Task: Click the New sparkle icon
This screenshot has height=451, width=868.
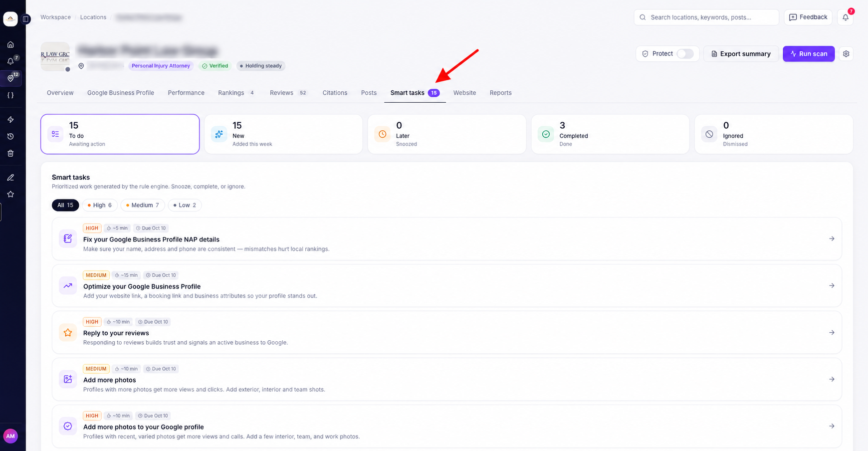Action: pos(219,134)
